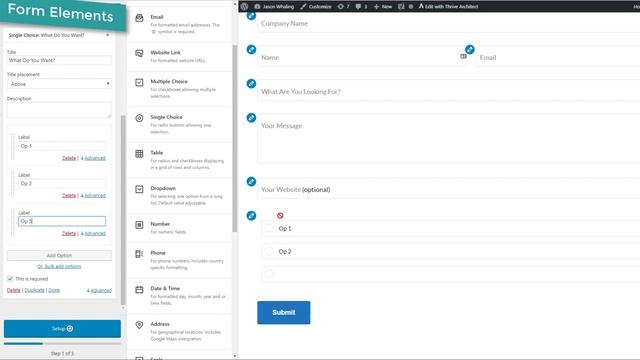Viewport: 640px width, 360px height.
Task: Edit the Your Website field pencil icon
Action: [x=251, y=181]
